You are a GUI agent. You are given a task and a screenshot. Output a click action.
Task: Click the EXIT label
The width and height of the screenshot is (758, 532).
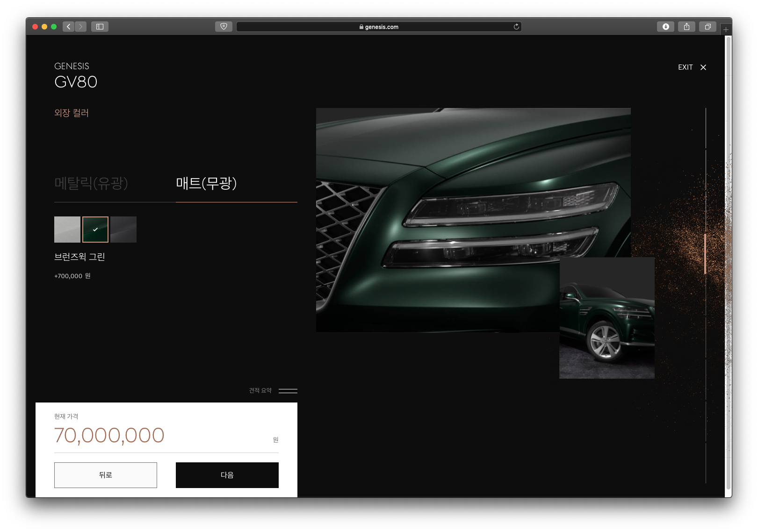click(686, 67)
